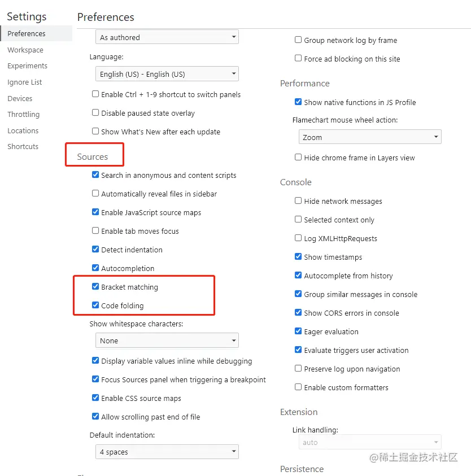Enable Preserve log upon navigation
Viewport: 471px width, 476px height.
pos(298,369)
